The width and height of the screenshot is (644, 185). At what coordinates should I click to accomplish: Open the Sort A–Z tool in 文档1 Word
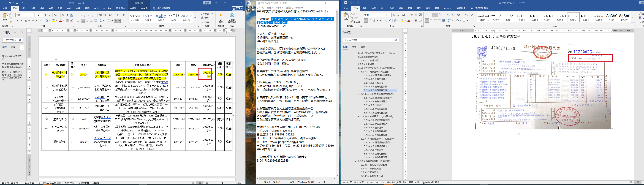point(118,15)
